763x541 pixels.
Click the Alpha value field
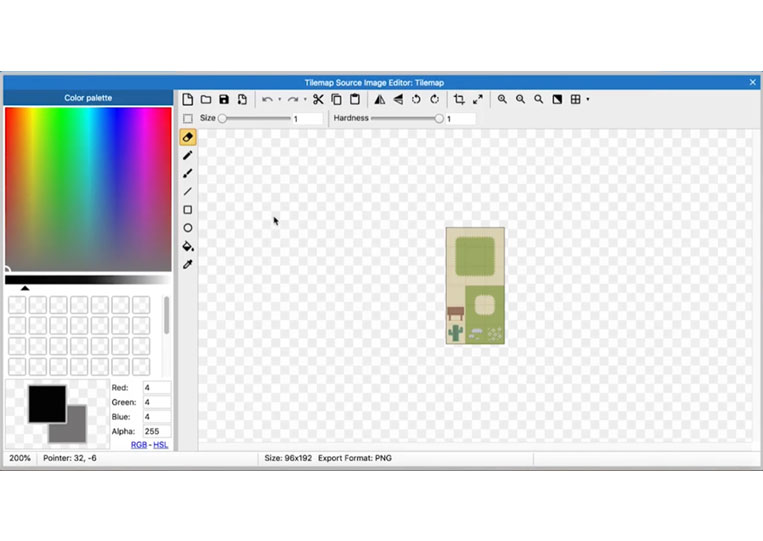tap(157, 432)
